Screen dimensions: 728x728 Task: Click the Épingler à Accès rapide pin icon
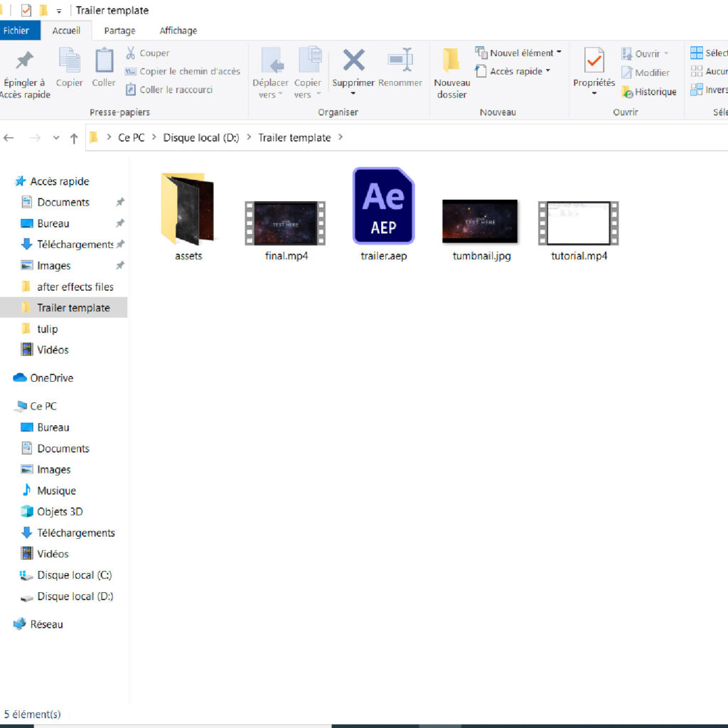coord(24,61)
